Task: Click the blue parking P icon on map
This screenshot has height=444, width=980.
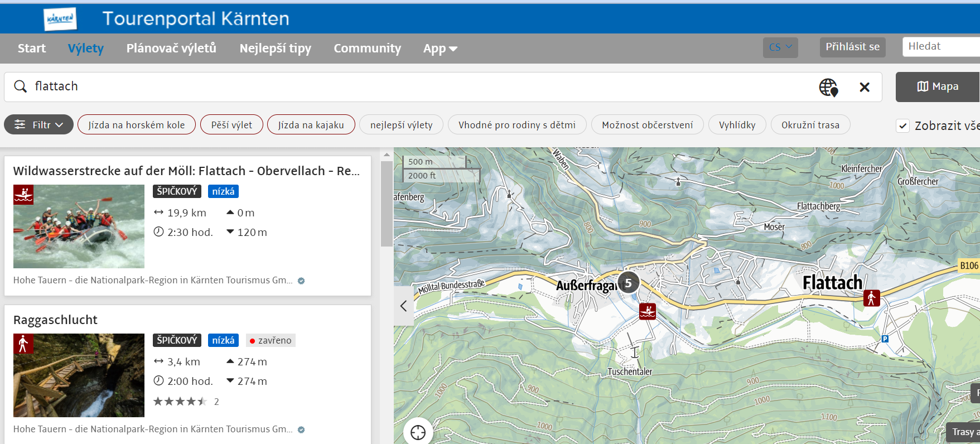Action: [885, 339]
